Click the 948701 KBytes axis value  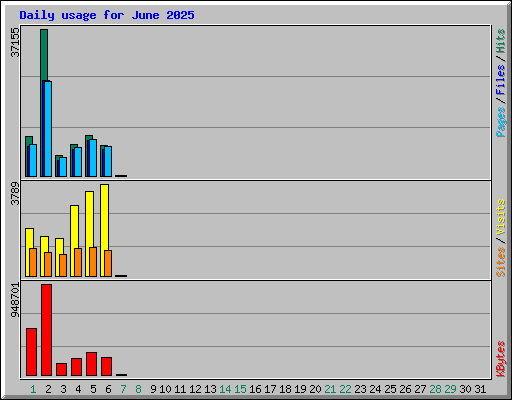click(15, 300)
